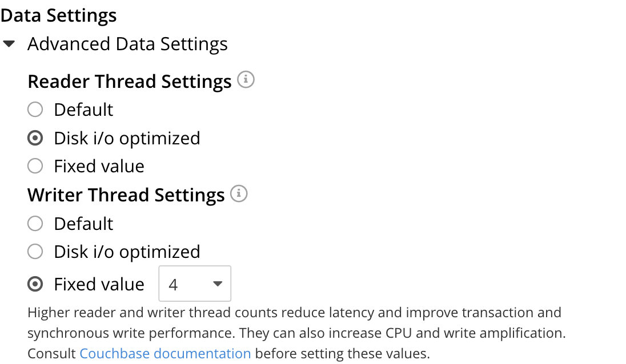Click the Fixed value radio for writer threads

click(x=35, y=284)
